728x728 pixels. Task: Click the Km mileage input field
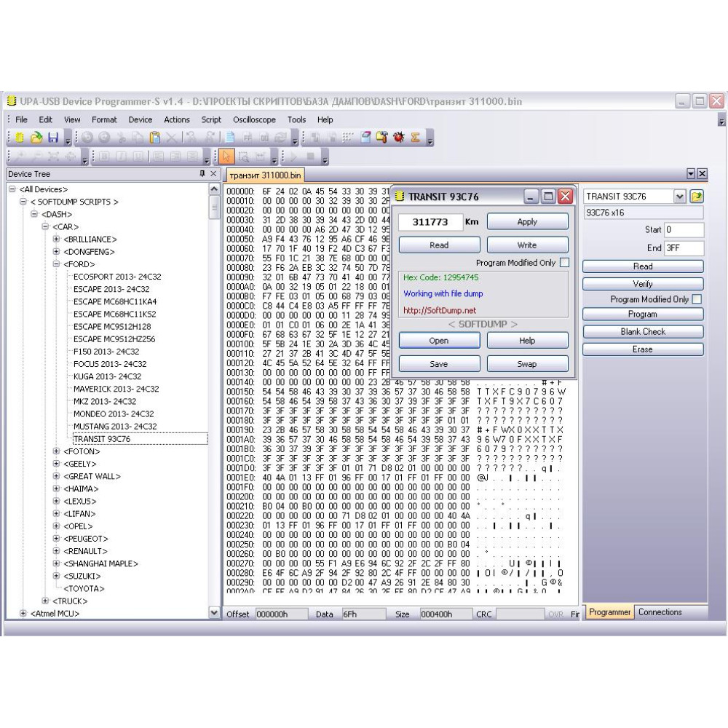coord(430,222)
